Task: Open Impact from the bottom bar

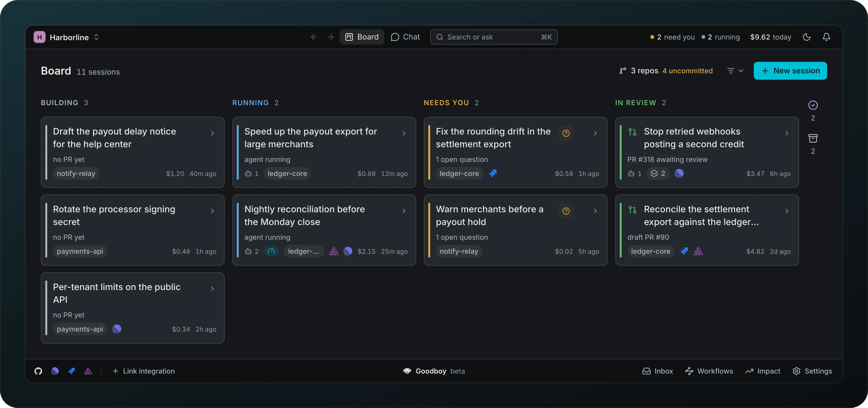Action: pos(762,371)
